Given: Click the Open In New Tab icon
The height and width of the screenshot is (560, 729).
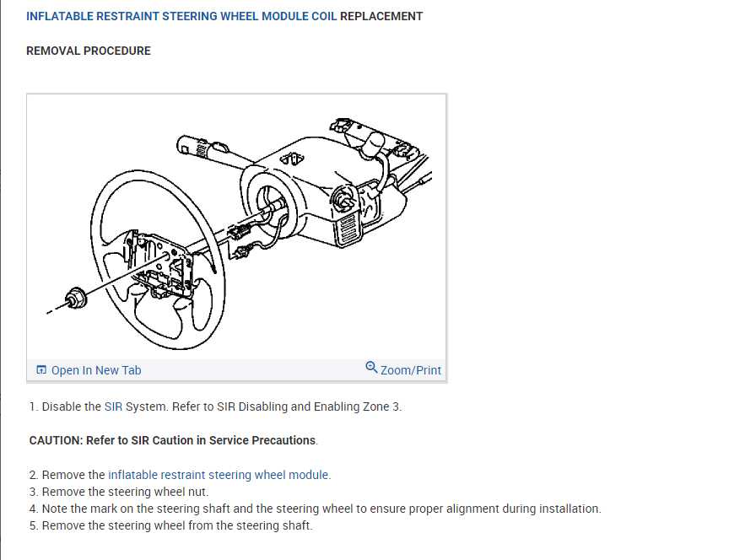Looking at the screenshot, I should pos(40,370).
